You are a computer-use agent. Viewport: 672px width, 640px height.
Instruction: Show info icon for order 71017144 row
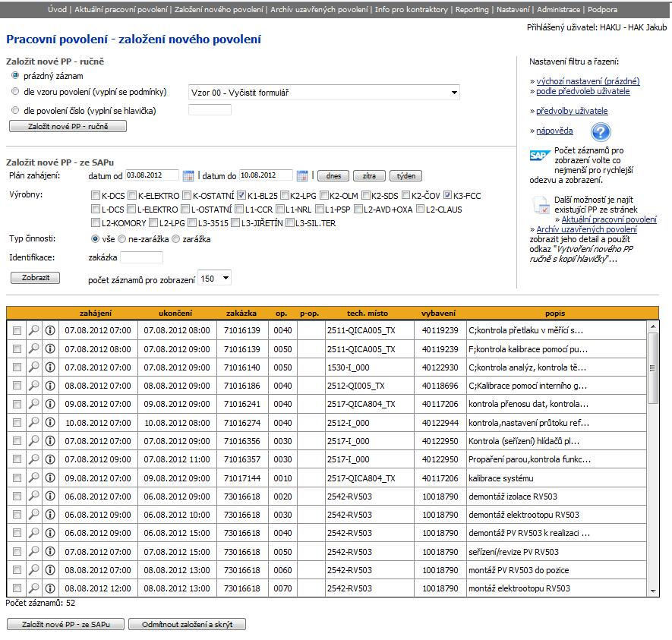click(x=50, y=478)
